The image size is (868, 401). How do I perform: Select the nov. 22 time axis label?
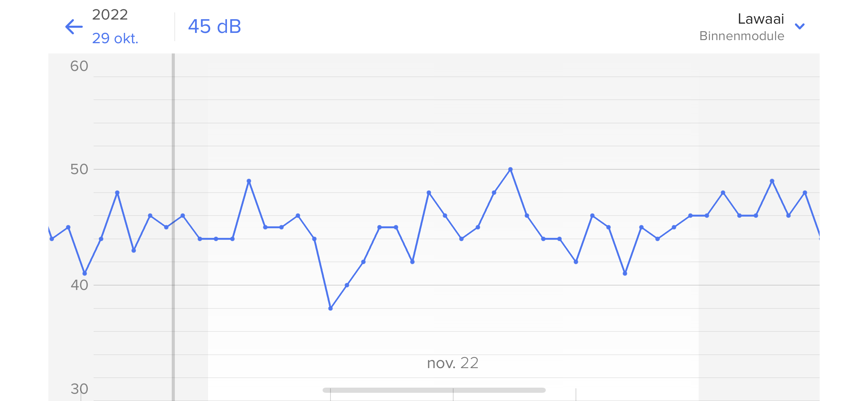coord(453,363)
